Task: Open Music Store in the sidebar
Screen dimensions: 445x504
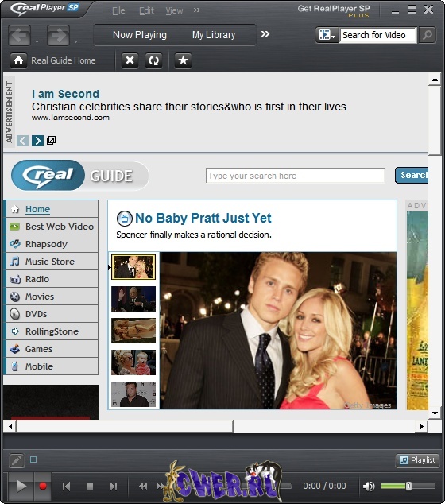Action: pos(52,262)
